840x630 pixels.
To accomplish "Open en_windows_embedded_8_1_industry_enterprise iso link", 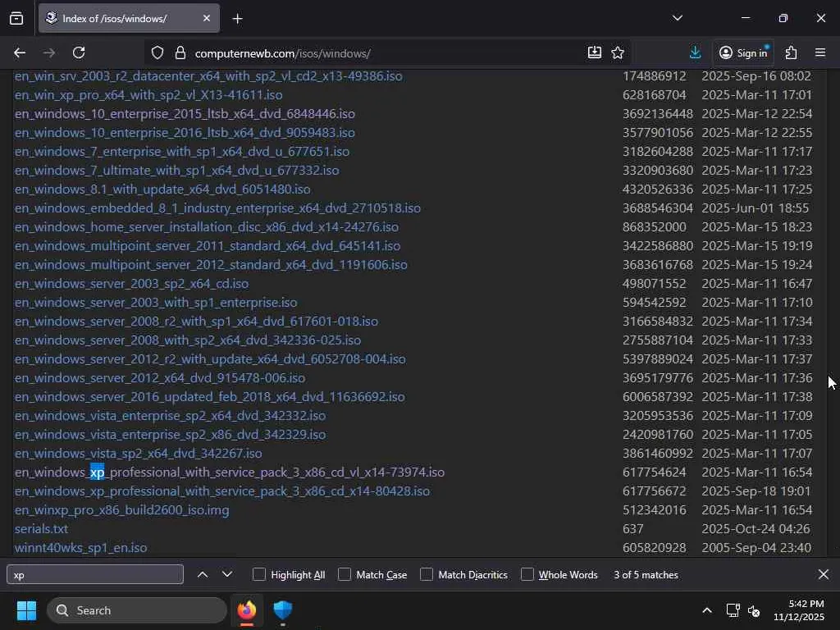I will pos(217,208).
